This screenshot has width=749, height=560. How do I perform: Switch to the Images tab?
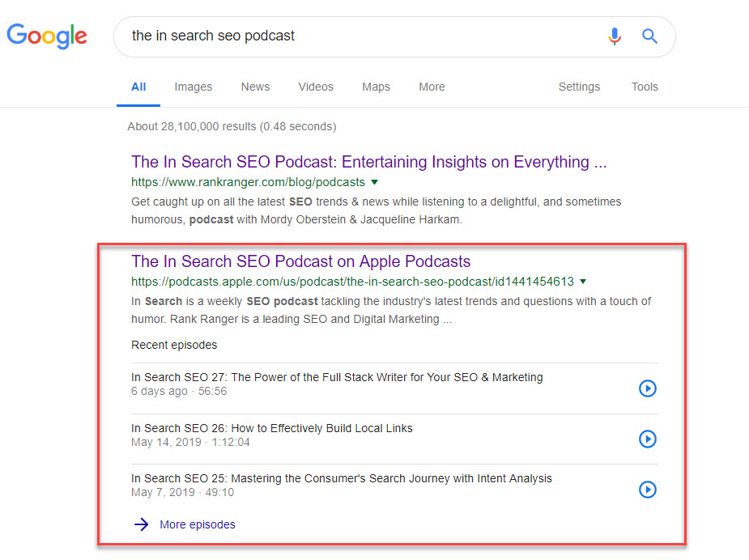coord(193,87)
